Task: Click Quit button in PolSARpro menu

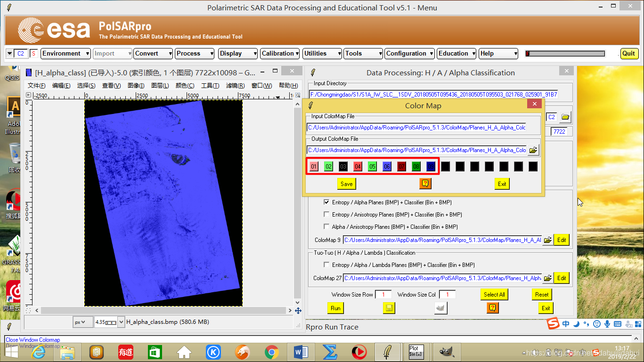Action: [x=628, y=54]
